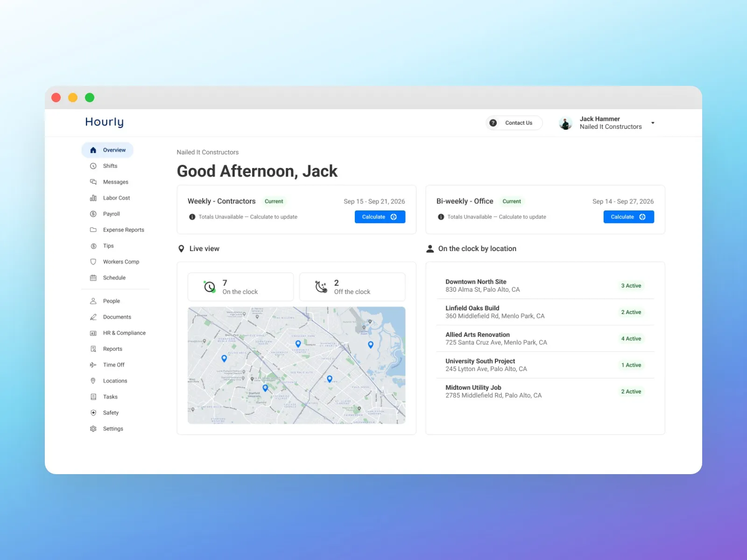Open the 2 Off the clock card
Viewport: 747px width, 560px height.
[352, 287]
